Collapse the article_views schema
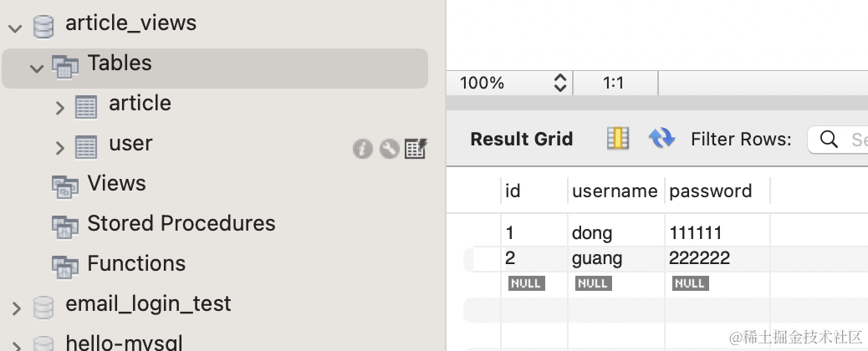Viewport: 868px width, 351px height. point(14,27)
